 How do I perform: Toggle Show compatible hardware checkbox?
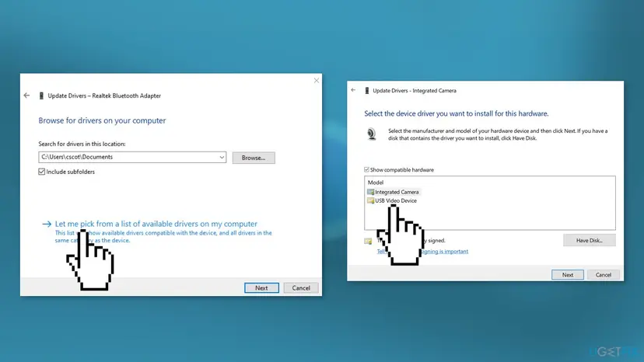(x=366, y=169)
